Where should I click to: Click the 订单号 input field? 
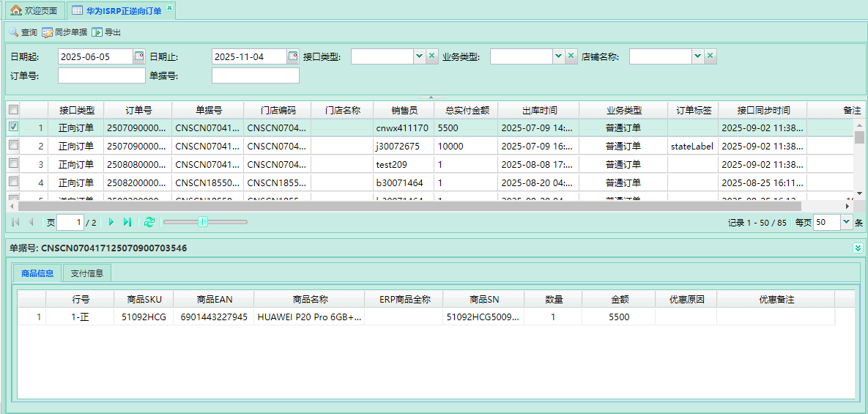click(102, 75)
